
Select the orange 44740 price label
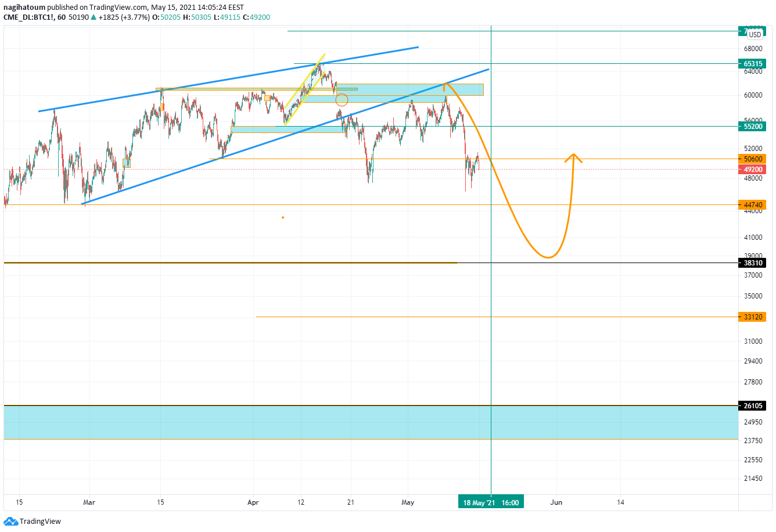point(753,204)
